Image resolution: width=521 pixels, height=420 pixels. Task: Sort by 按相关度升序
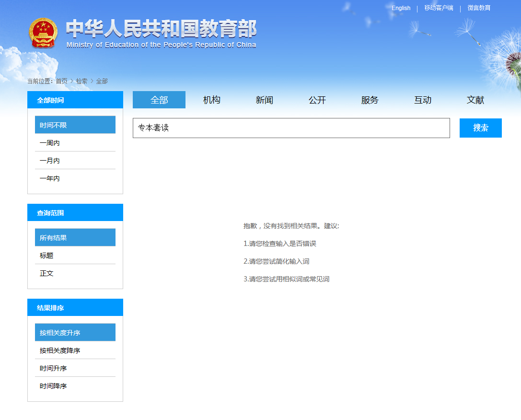tap(75, 332)
